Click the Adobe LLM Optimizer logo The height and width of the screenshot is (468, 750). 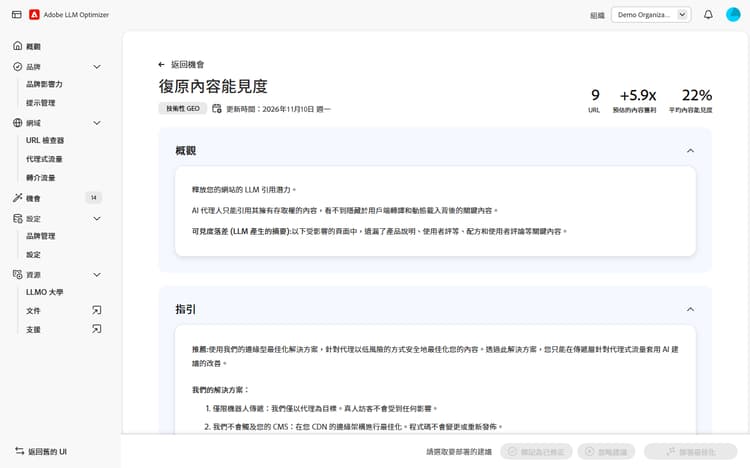click(x=34, y=14)
